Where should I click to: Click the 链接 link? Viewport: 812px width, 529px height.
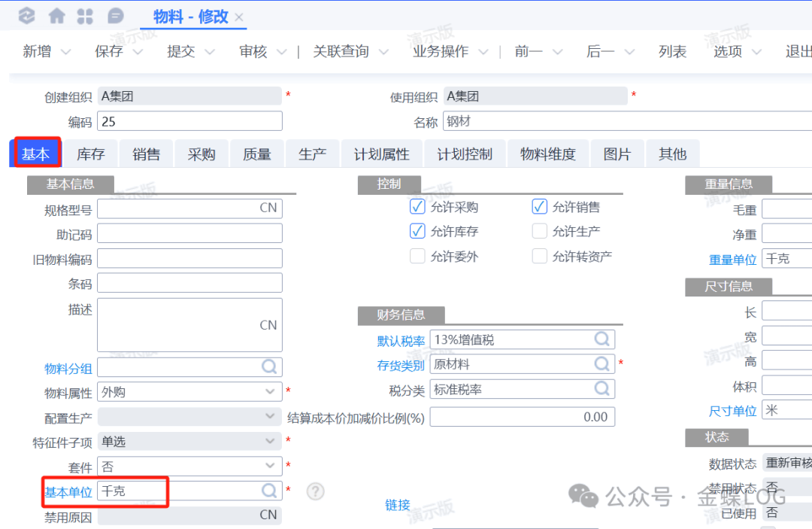398,505
